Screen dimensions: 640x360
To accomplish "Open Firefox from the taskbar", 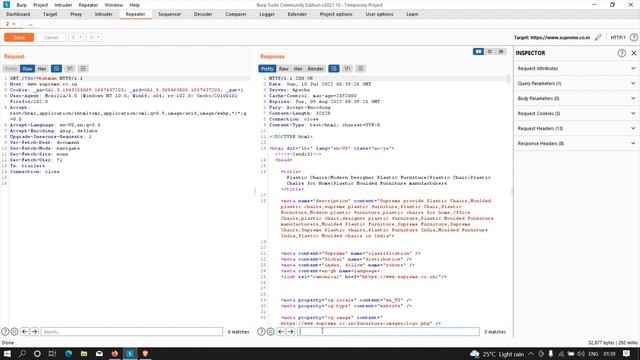I will point(115,353).
